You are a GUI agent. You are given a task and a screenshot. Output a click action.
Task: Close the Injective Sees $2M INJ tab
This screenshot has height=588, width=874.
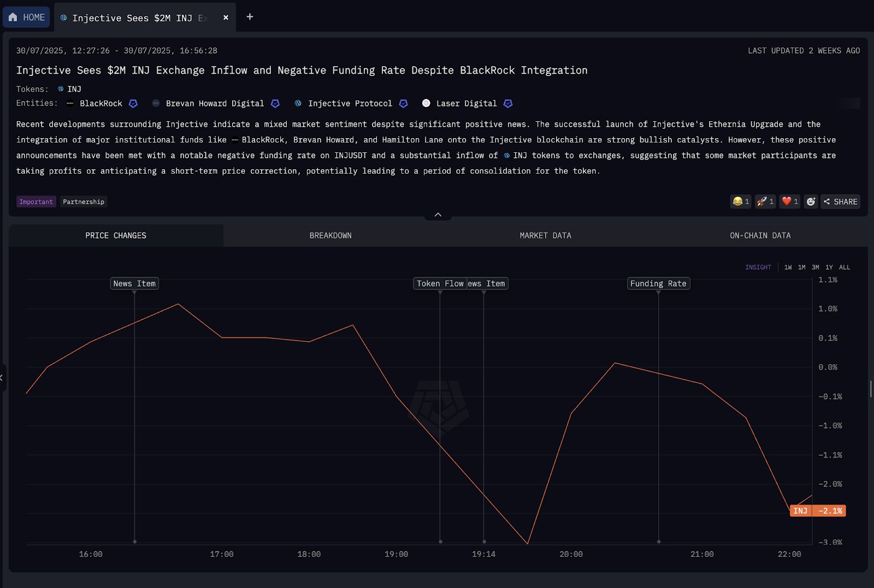pos(226,17)
